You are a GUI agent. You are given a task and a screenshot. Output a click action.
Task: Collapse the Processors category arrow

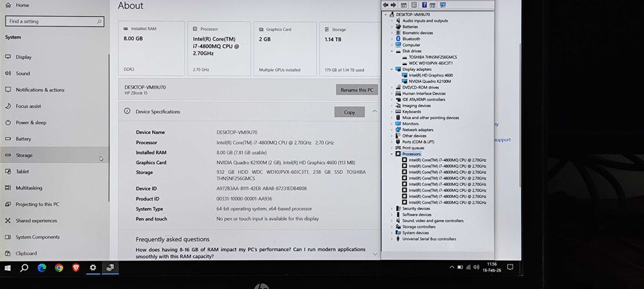click(x=392, y=154)
